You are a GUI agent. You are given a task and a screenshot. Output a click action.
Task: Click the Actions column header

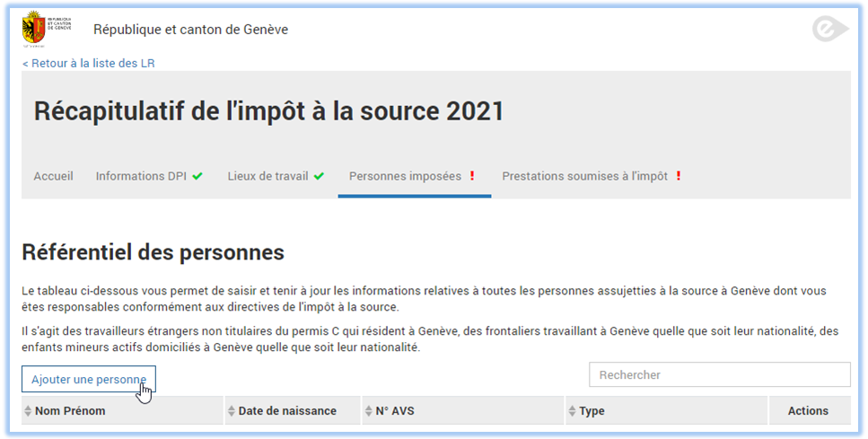[x=808, y=411]
